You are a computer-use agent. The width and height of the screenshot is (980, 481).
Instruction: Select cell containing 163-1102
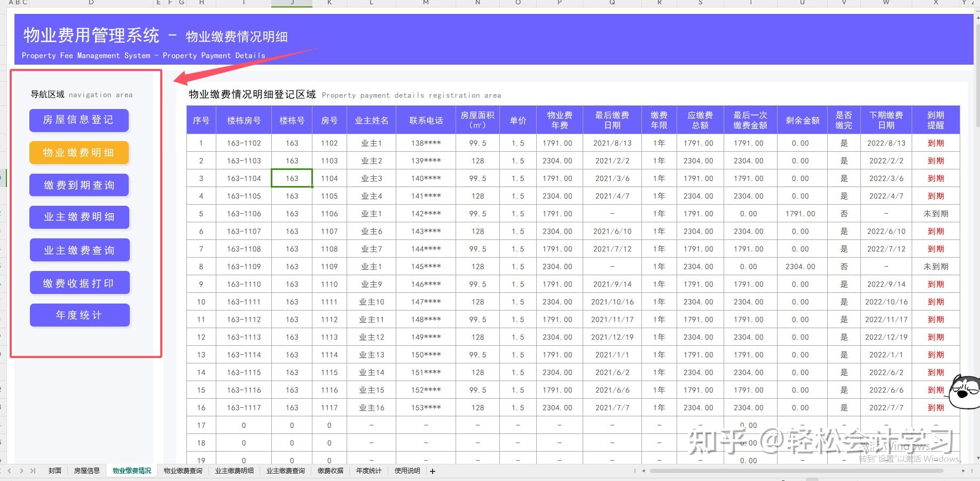pyautogui.click(x=244, y=143)
